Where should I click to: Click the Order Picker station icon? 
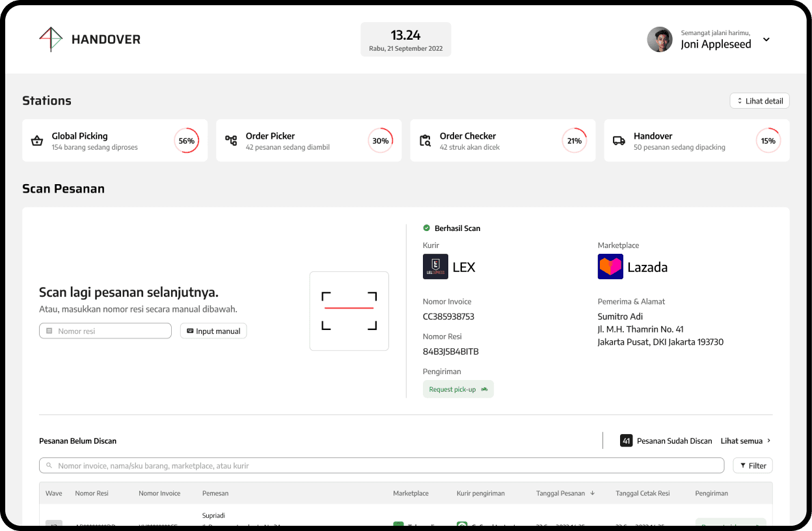point(231,141)
